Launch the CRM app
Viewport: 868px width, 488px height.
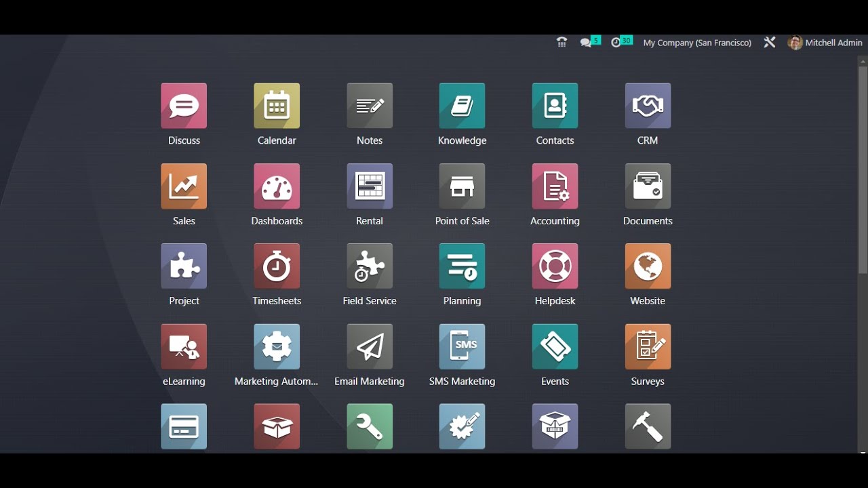tap(648, 106)
